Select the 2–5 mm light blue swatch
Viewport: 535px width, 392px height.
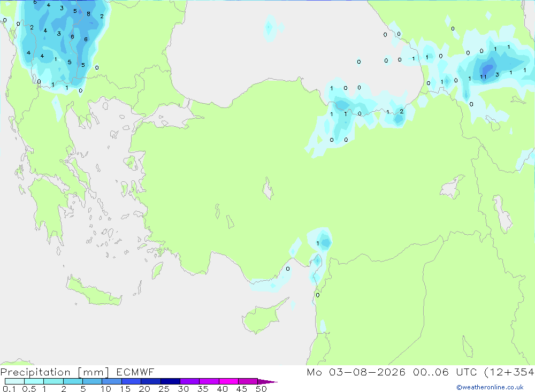[x=73, y=381]
